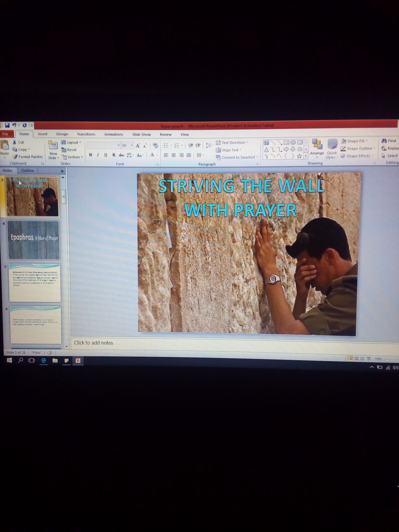
Task: Justify the paragraph text
Action: [x=189, y=155]
